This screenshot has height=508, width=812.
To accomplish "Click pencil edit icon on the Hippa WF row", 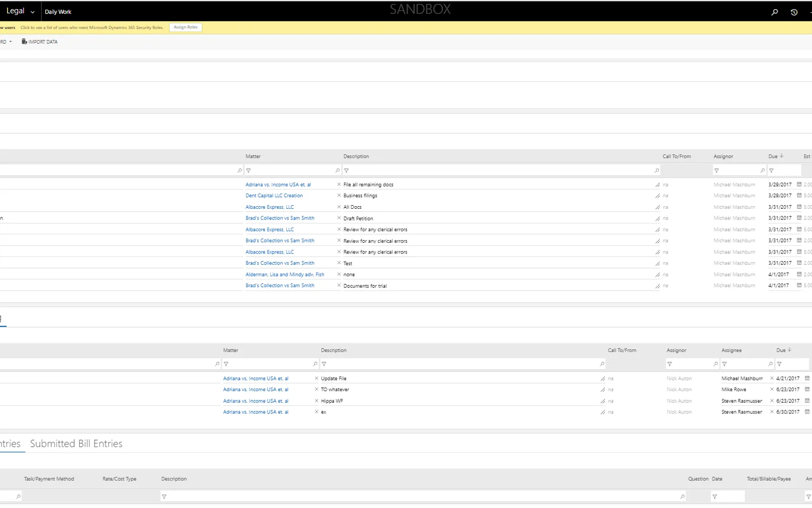I will (x=603, y=401).
